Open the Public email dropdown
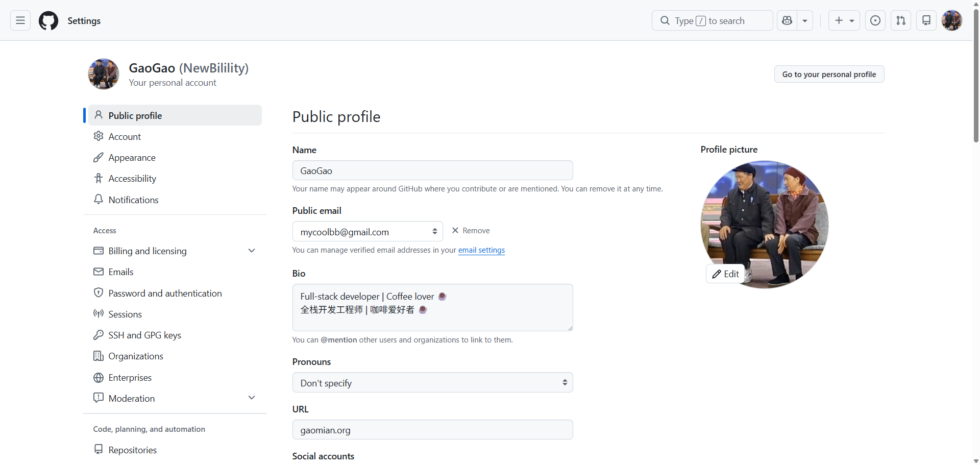Image resolution: width=980 pixels, height=465 pixels. tap(367, 231)
